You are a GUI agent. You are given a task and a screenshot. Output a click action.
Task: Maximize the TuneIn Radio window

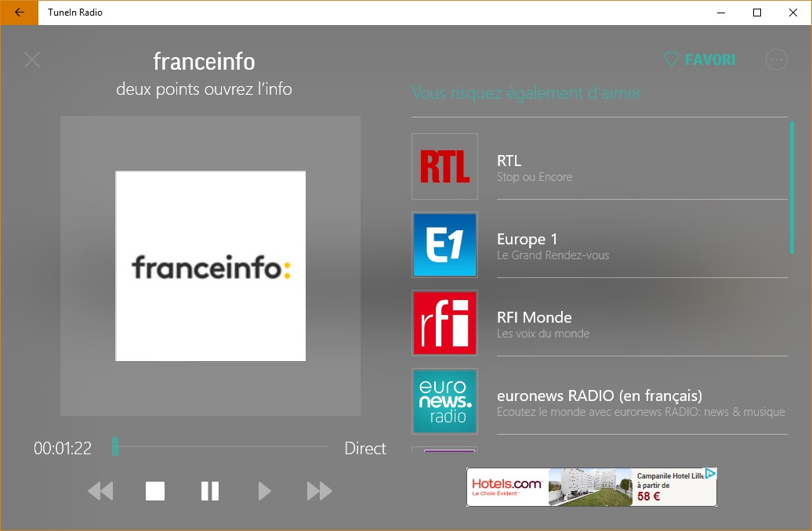tap(757, 13)
